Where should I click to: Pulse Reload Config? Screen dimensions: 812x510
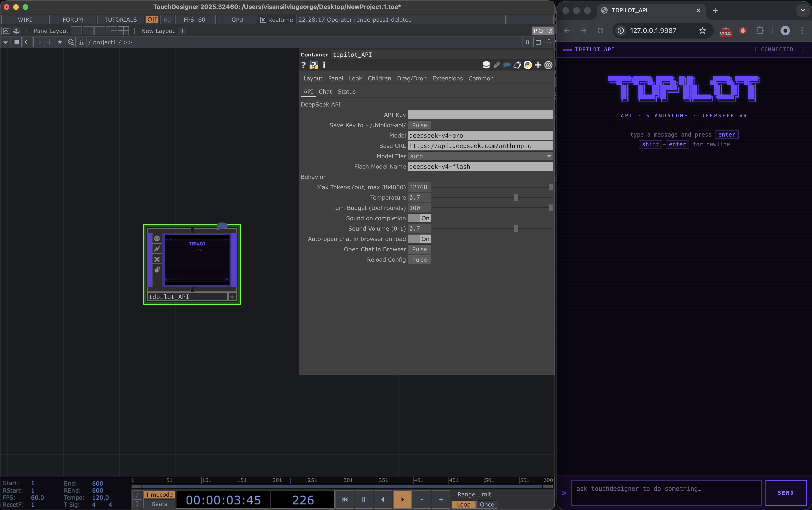419,260
